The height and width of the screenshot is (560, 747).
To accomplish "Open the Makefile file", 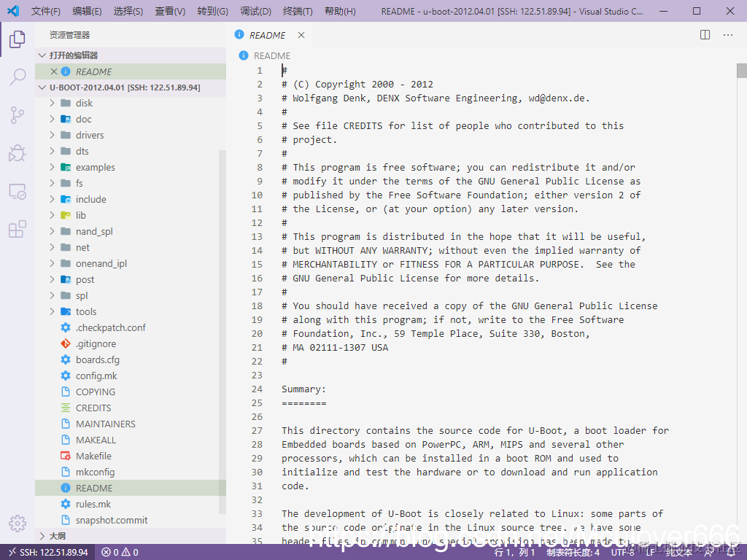I will pyautogui.click(x=93, y=456).
